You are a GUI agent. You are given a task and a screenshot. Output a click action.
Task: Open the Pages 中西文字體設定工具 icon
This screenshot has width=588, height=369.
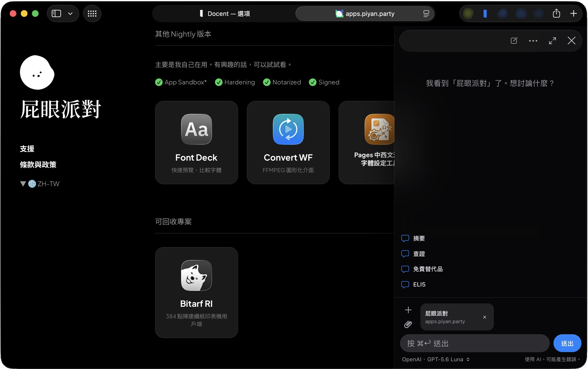(379, 129)
